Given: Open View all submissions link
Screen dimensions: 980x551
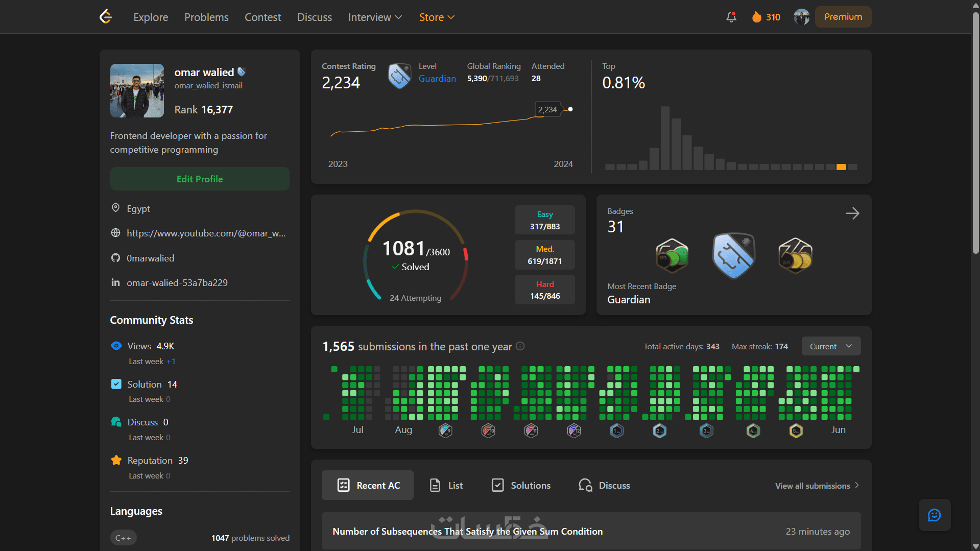Looking at the screenshot, I should click(817, 486).
